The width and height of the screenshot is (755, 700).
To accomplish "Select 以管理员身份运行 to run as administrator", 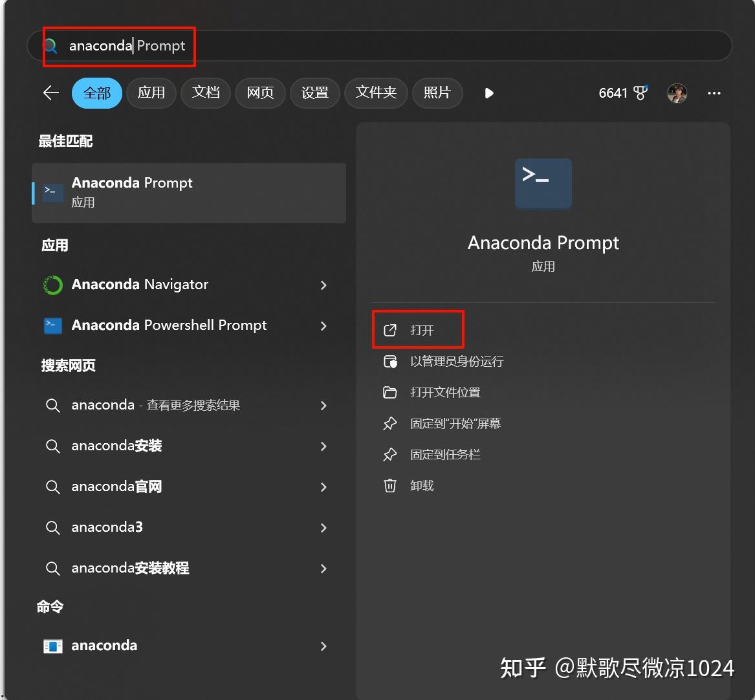I will 457,362.
